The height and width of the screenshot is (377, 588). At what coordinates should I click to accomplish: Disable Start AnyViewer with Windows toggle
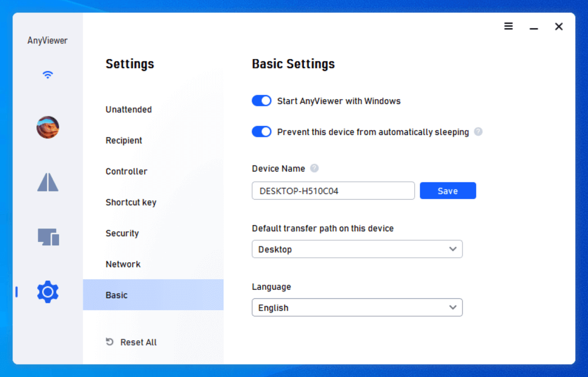pyautogui.click(x=262, y=101)
